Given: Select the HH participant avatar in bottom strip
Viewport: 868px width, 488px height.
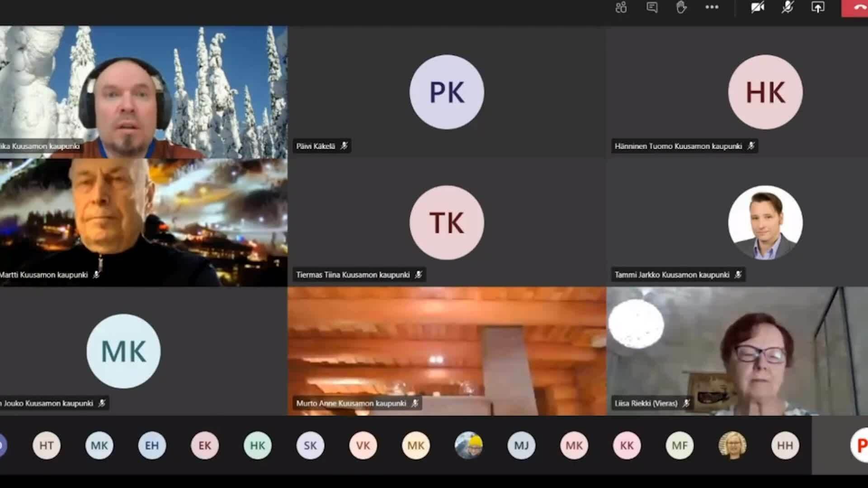Looking at the screenshot, I should coord(785,446).
